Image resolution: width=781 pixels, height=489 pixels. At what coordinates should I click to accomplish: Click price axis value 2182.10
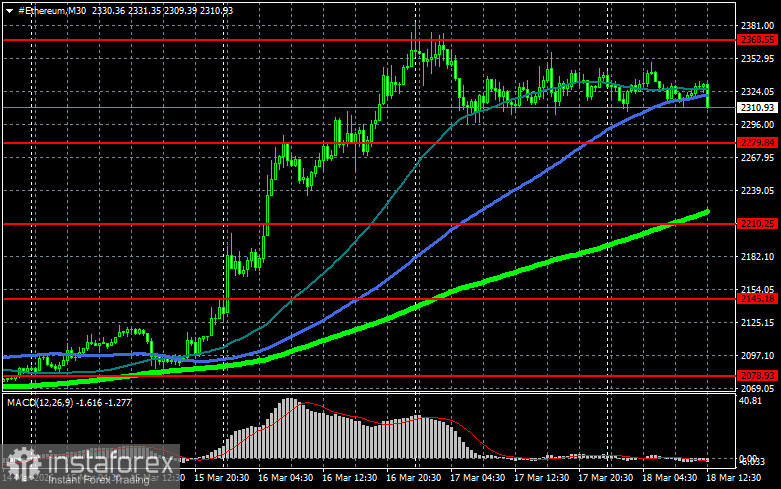(758, 256)
